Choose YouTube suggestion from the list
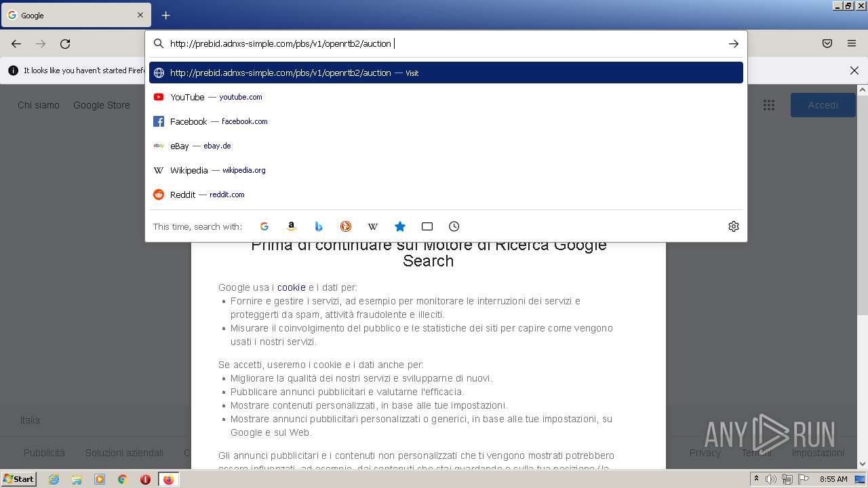This screenshot has width=868, height=488. pos(446,97)
